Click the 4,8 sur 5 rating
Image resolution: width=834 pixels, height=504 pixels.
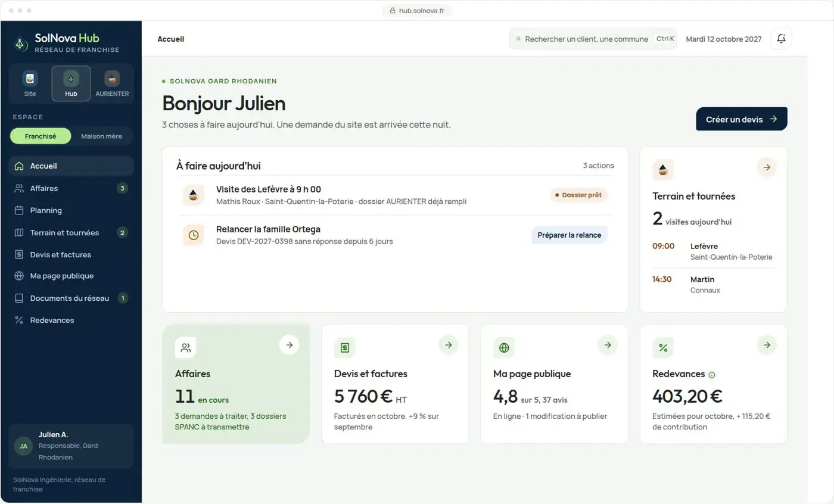tap(530, 396)
